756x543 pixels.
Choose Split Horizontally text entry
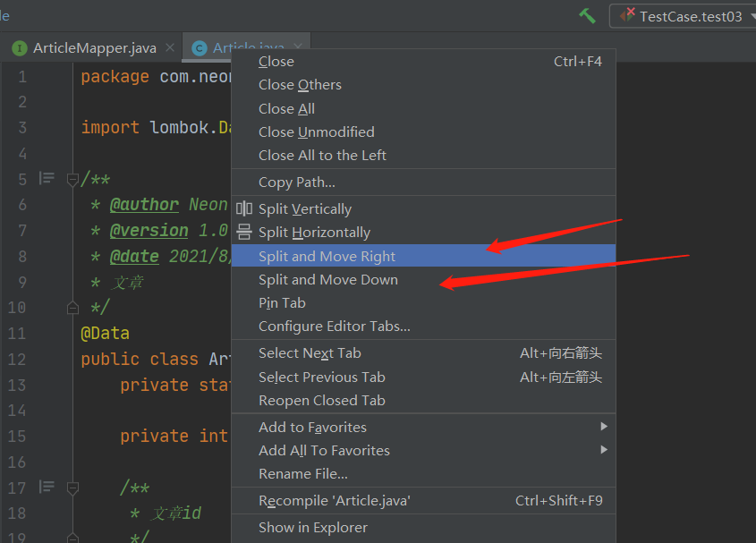coord(314,233)
